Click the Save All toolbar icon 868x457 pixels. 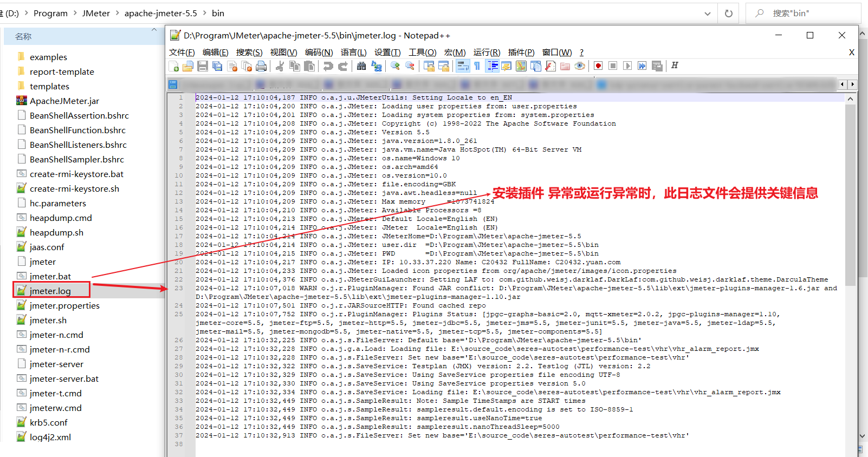[217, 66]
